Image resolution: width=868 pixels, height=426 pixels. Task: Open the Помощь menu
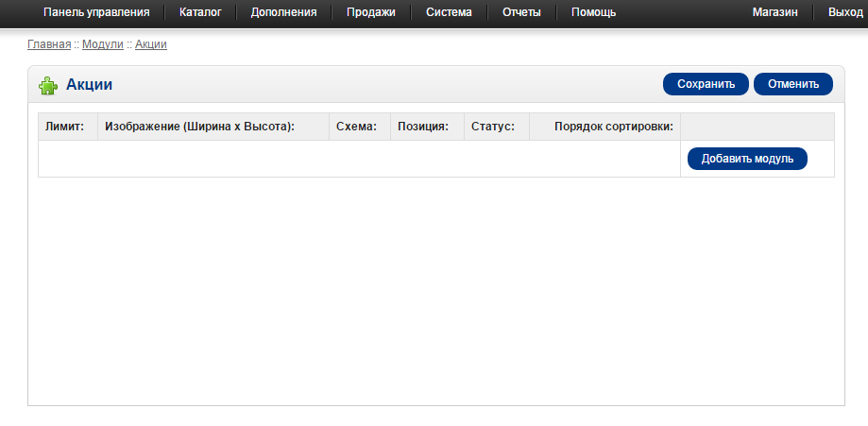coord(594,12)
